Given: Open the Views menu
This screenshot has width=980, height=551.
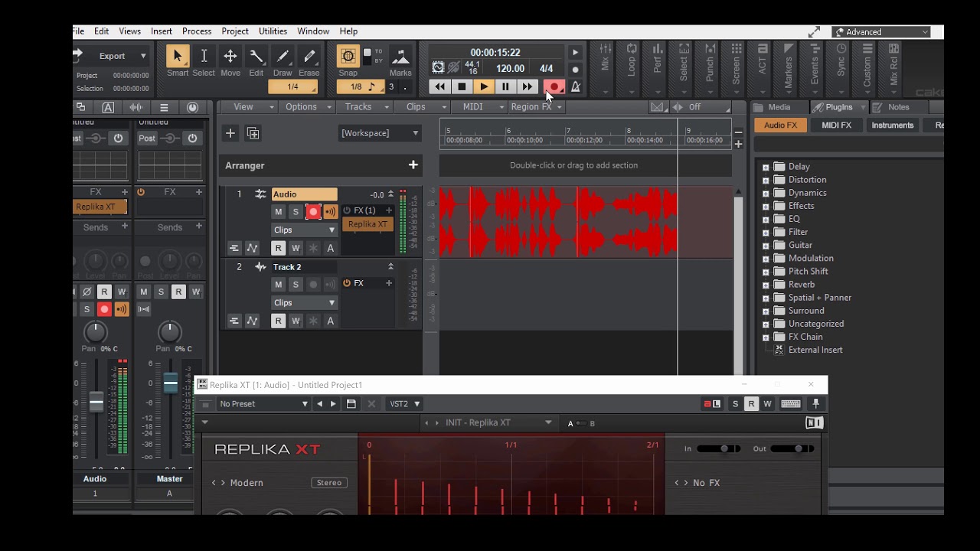Looking at the screenshot, I should point(129,31).
